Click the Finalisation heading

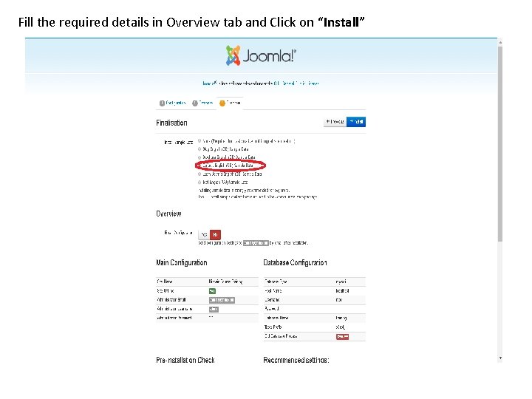[x=171, y=123]
